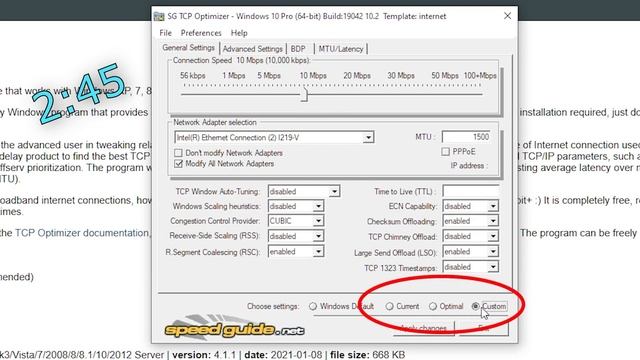This screenshot has width=640, height=360.
Task: Switch to the MTU/Latency tab
Action: pyautogui.click(x=341, y=49)
